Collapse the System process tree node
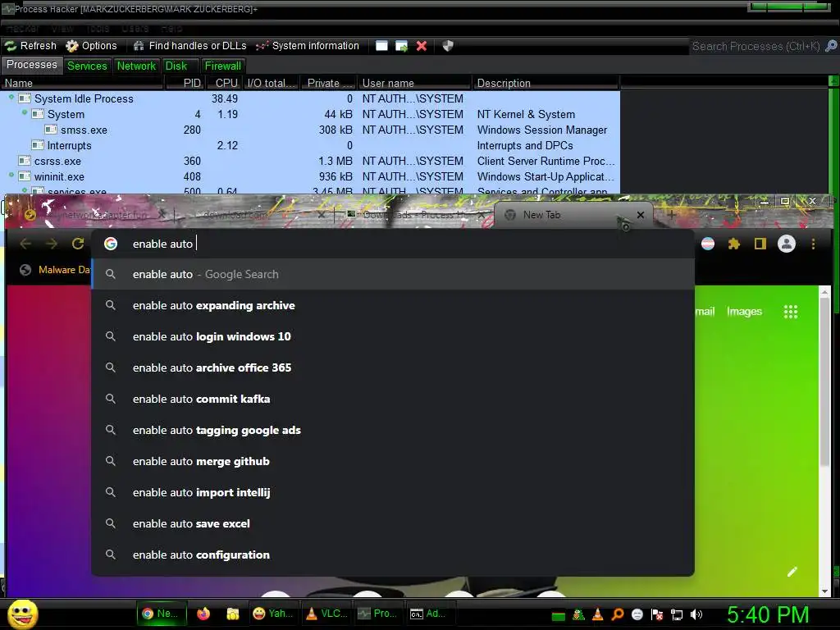The height and width of the screenshot is (630, 840). 24,112
